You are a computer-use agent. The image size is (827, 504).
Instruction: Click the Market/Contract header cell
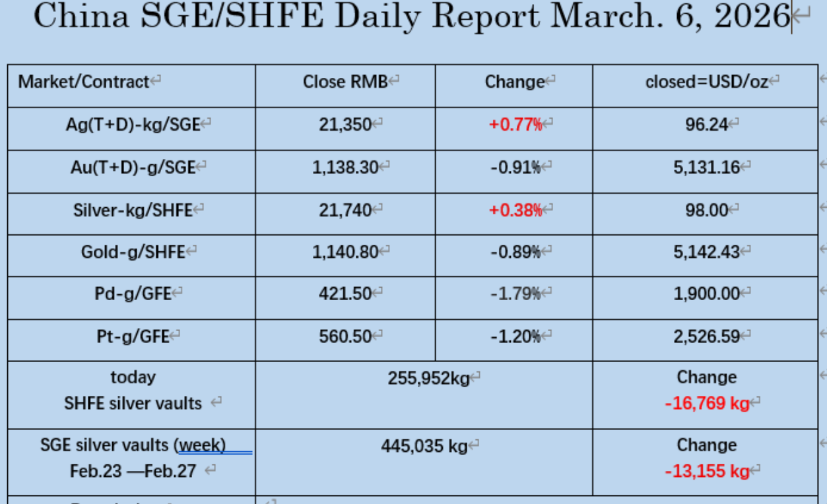[84, 82]
